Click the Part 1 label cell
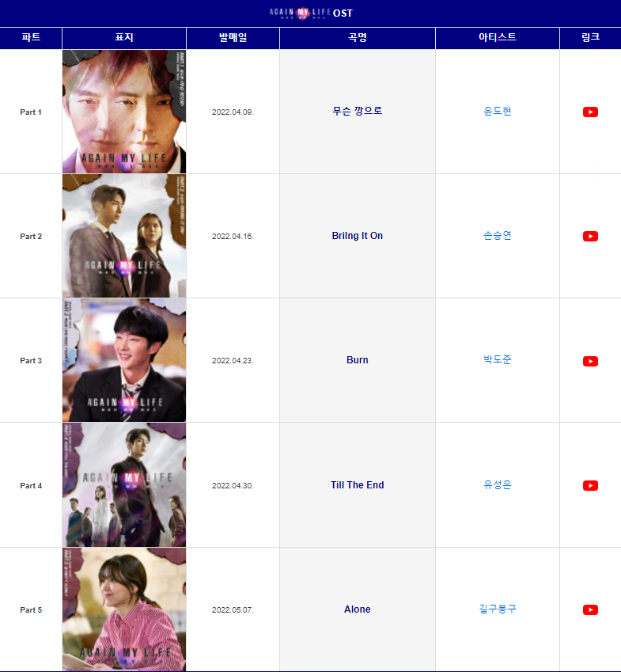621x672 pixels. tap(31, 112)
